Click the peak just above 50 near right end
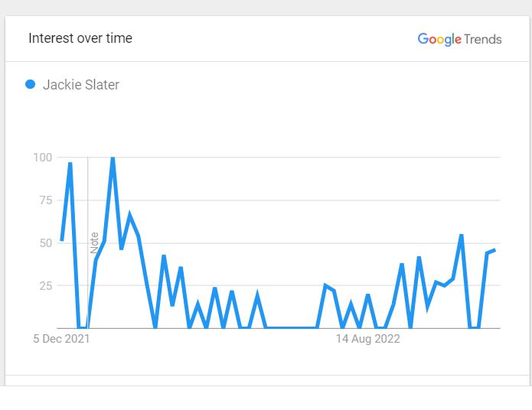Screen dimensions: 532x410 461,236
